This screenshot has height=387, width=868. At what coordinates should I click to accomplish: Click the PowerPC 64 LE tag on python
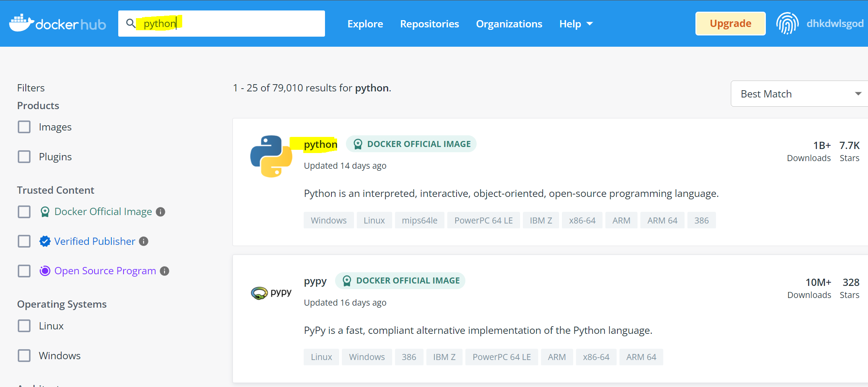[483, 220]
